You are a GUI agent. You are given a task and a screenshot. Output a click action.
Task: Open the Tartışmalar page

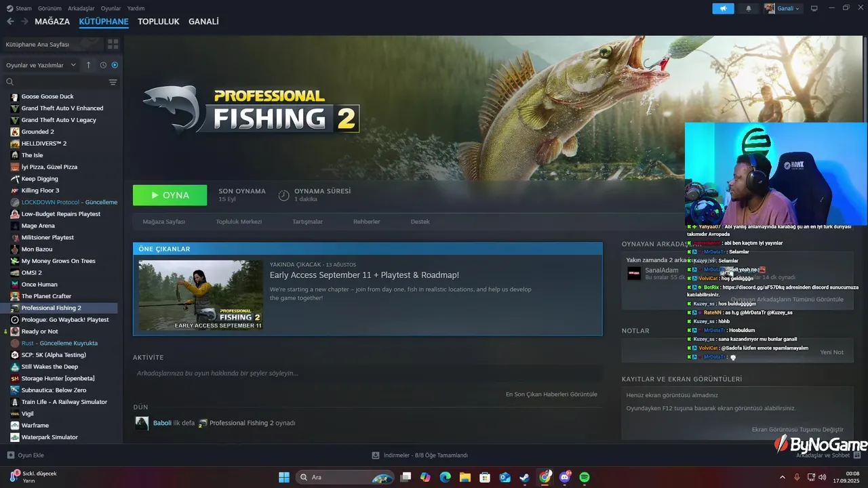click(x=307, y=222)
